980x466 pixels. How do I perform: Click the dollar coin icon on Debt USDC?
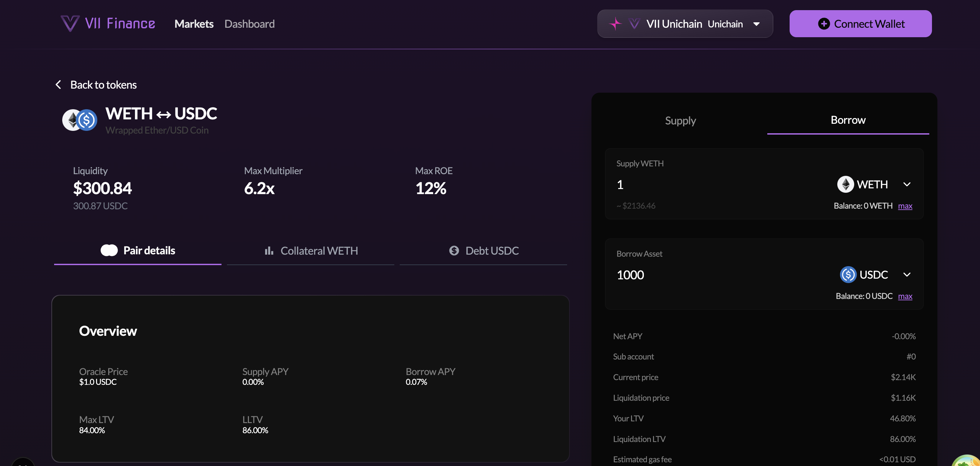tap(454, 250)
